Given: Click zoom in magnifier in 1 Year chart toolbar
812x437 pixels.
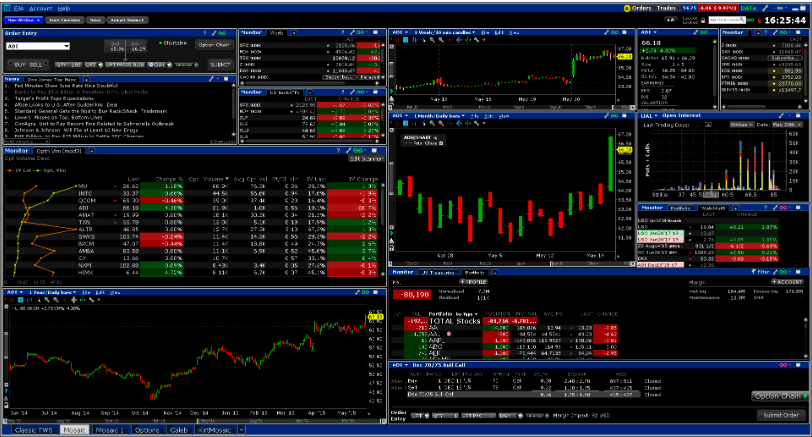Looking at the screenshot, I should 47,300.
